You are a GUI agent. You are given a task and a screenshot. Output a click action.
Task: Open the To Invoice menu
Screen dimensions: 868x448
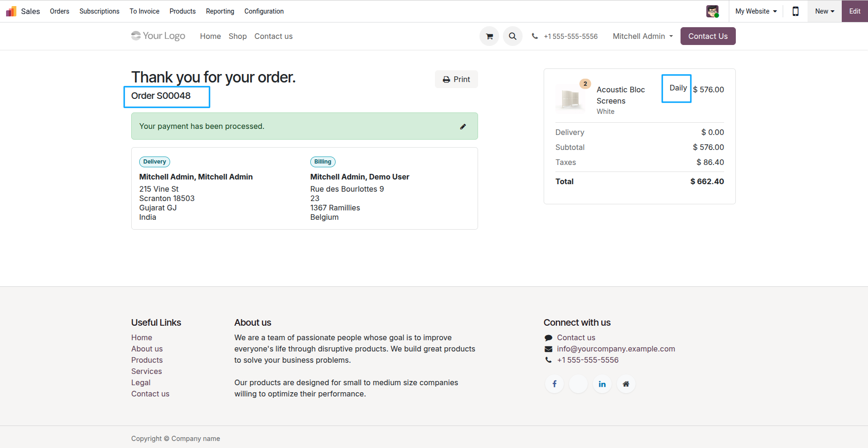144,11
